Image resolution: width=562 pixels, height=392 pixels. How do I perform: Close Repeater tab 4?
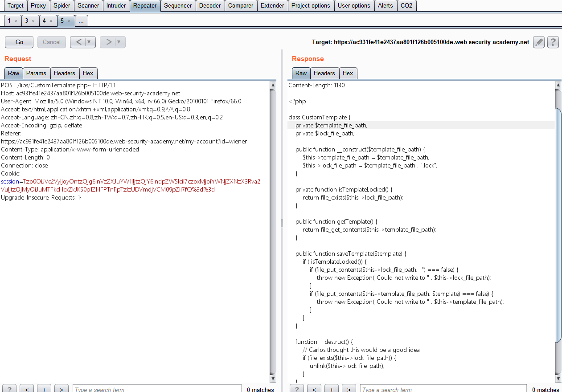(51, 21)
